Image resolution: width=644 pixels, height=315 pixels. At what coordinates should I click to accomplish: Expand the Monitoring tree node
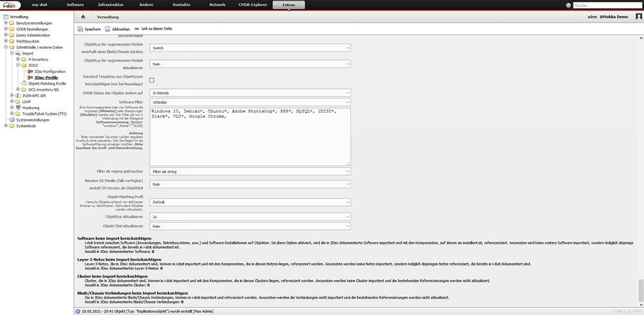coord(12,108)
